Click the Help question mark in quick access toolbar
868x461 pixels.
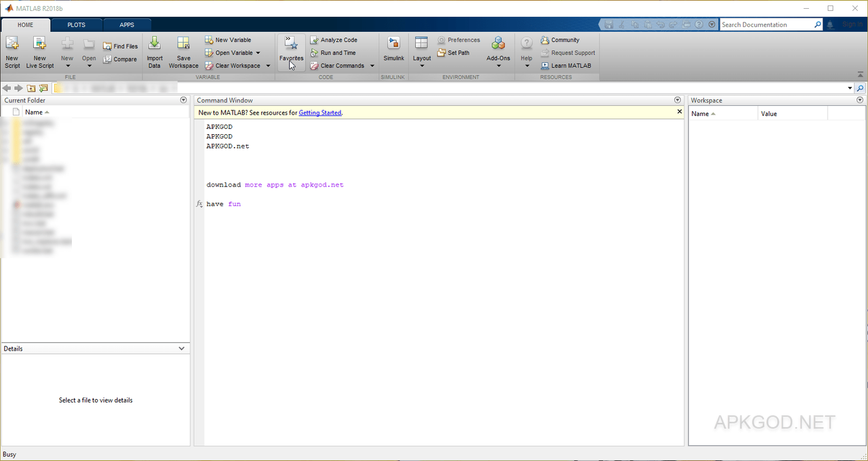point(699,24)
